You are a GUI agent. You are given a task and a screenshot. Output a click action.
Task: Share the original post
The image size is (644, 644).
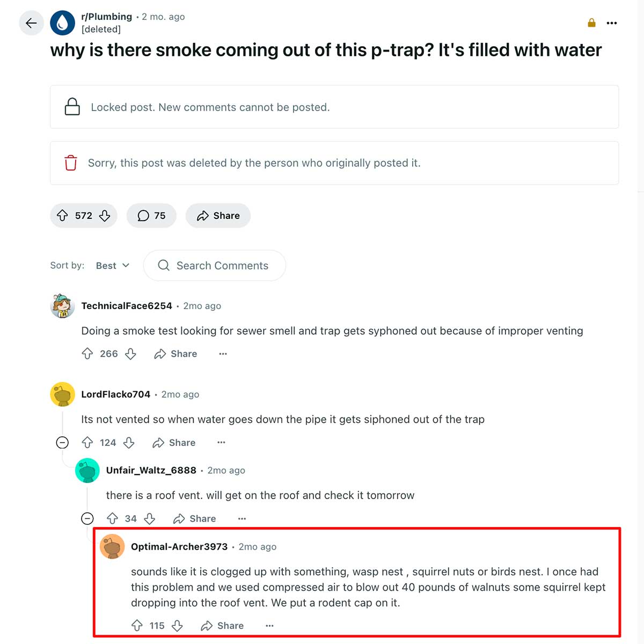pyautogui.click(x=218, y=215)
